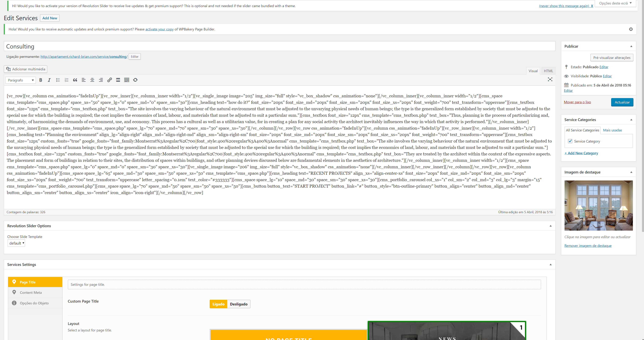This screenshot has height=340, width=644.
Task: Toggle the editor toolbar kitchen sink
Action: (127, 80)
